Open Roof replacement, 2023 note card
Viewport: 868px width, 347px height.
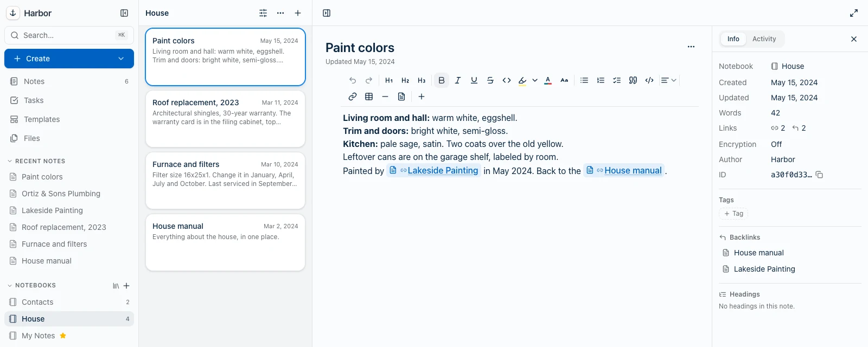point(225,119)
